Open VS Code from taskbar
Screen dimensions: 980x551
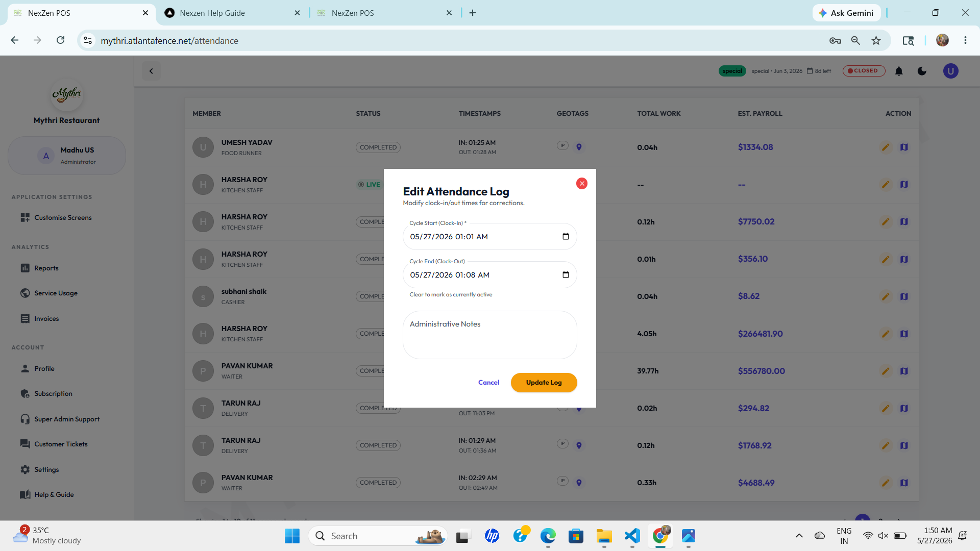(632, 536)
